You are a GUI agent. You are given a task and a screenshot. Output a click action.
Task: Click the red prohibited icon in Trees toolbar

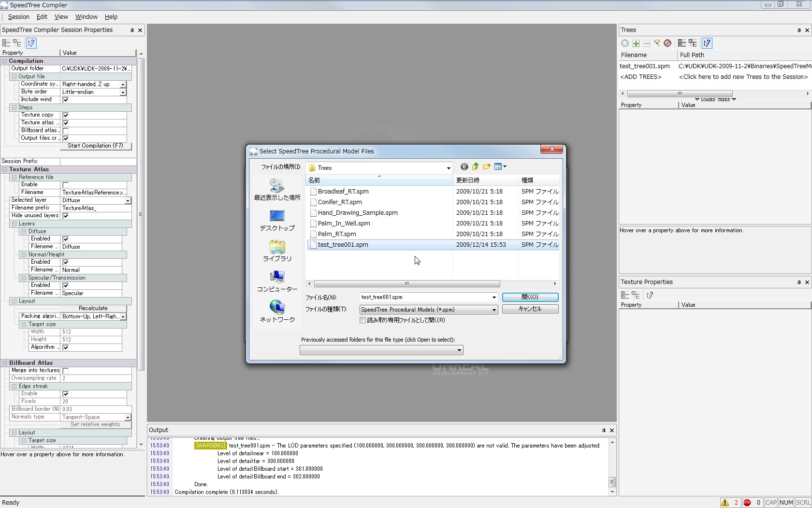point(667,43)
